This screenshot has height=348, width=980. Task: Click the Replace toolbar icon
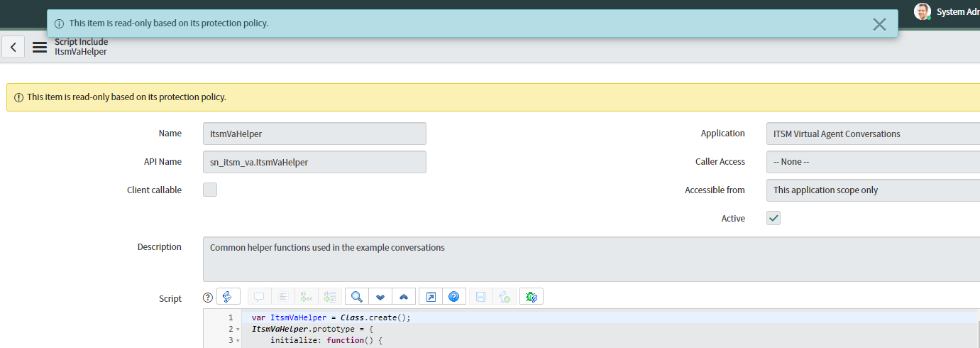click(x=306, y=297)
